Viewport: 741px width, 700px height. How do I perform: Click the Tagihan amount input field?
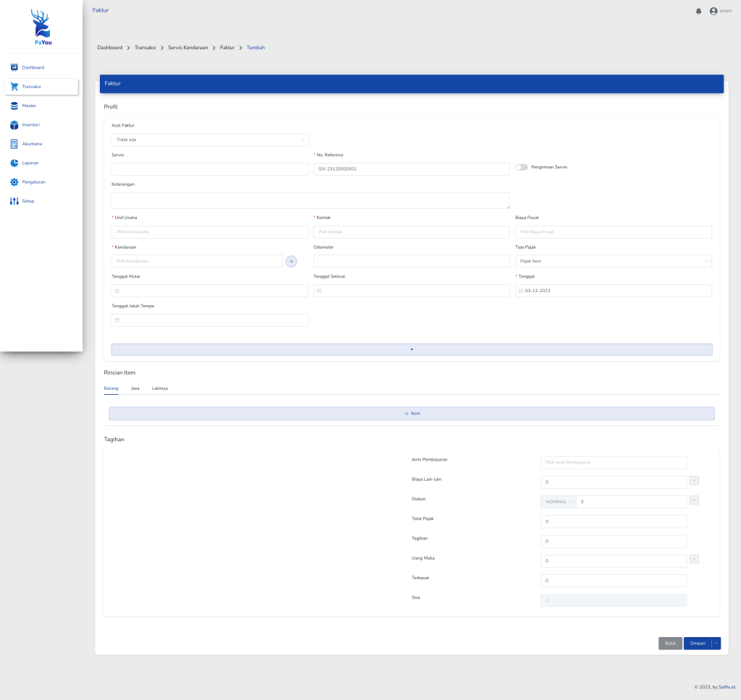point(614,542)
